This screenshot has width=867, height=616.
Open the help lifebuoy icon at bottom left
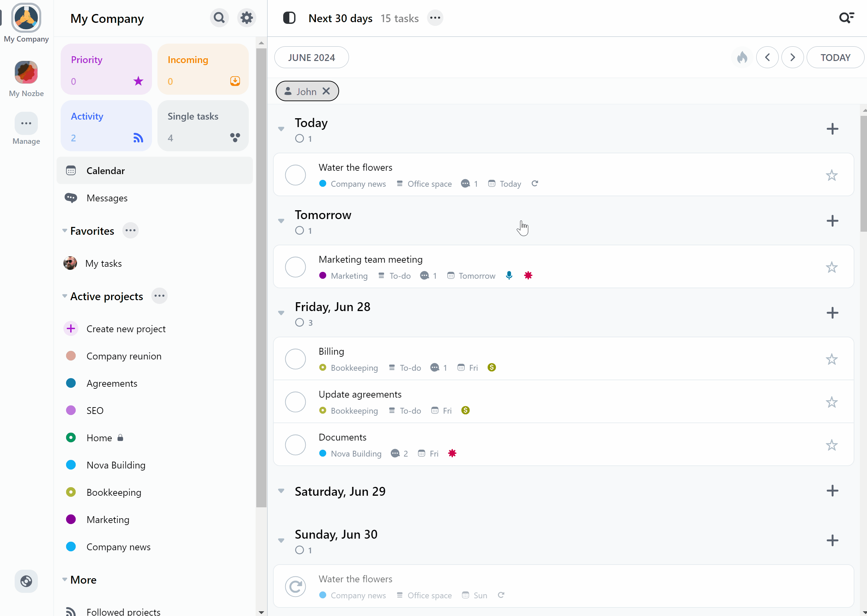click(x=26, y=581)
